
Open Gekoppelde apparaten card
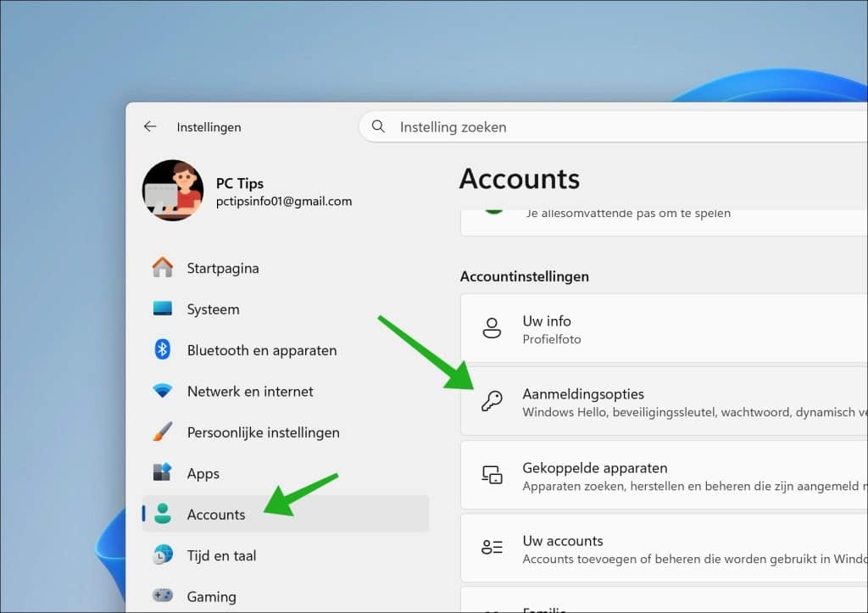[x=665, y=475]
